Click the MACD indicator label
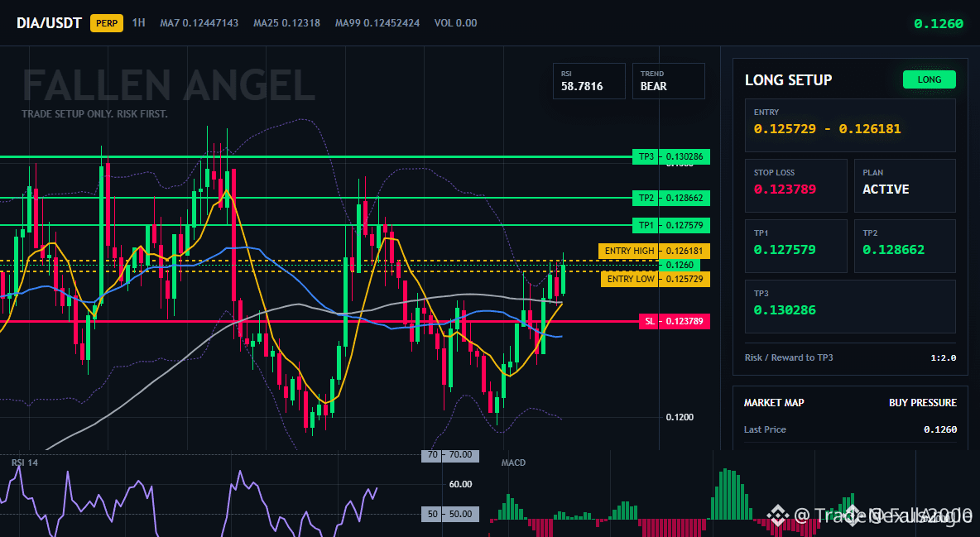Screen dimensions: 980x537 (513, 463)
